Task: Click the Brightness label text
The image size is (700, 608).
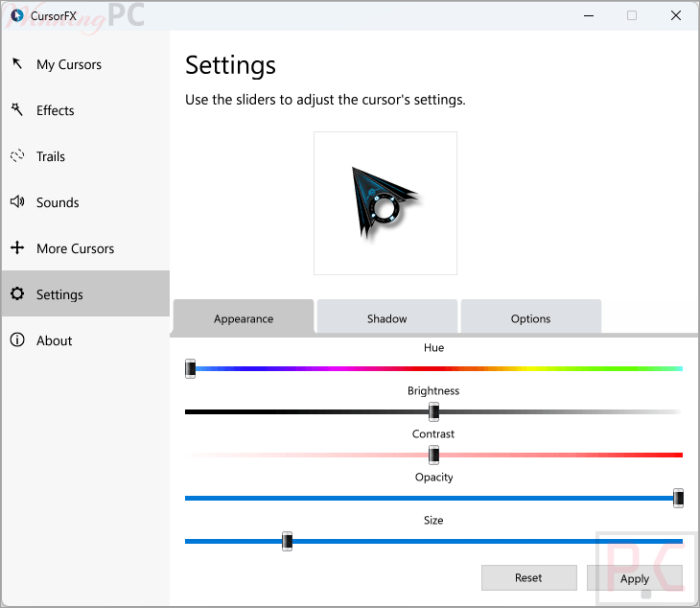Action: [x=433, y=391]
